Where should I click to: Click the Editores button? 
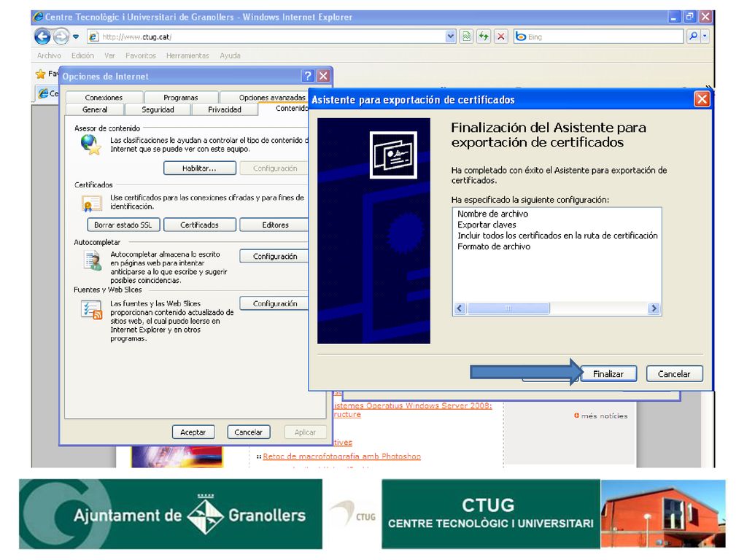click(274, 225)
